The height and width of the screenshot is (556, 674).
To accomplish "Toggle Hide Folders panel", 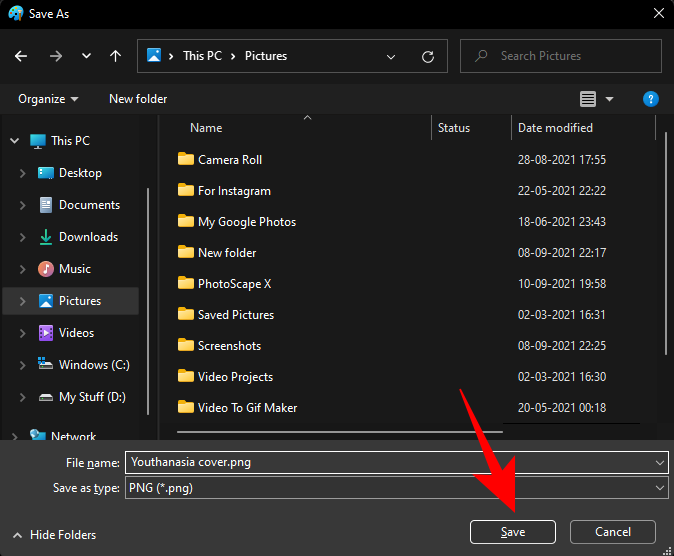I will 54,535.
